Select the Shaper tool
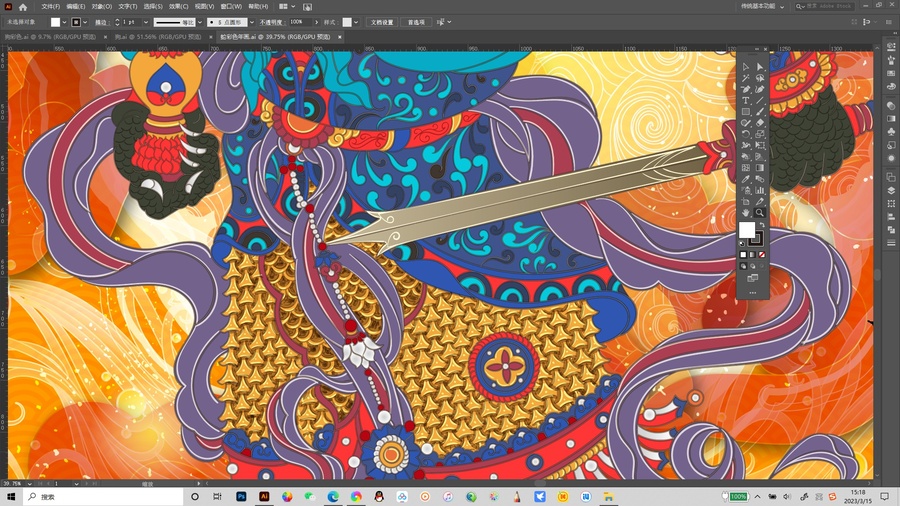The image size is (900, 506). click(x=746, y=123)
